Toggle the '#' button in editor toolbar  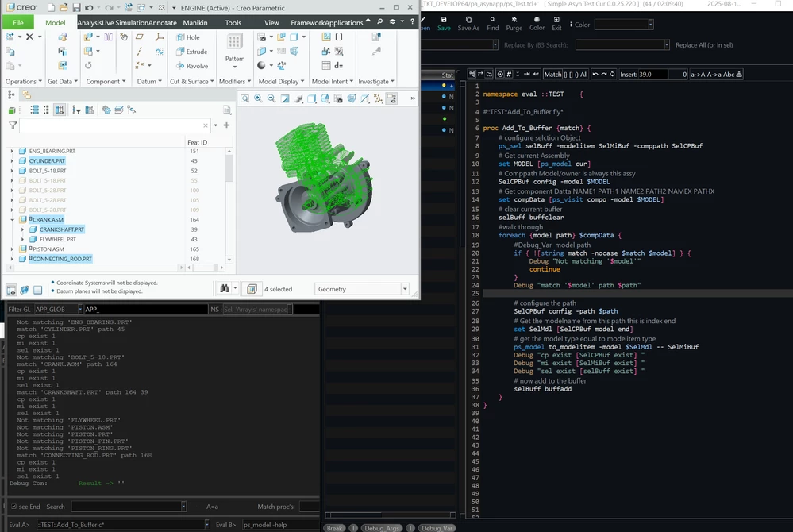[x=510, y=75]
